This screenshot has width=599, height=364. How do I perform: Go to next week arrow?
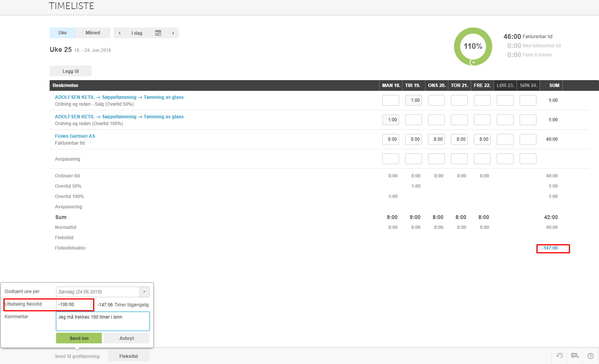coord(173,33)
